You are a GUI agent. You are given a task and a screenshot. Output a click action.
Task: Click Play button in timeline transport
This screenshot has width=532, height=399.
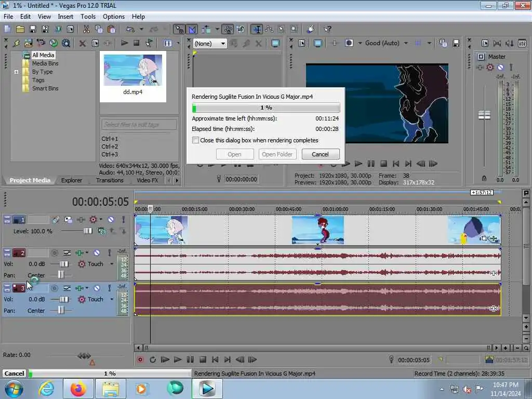(178, 360)
